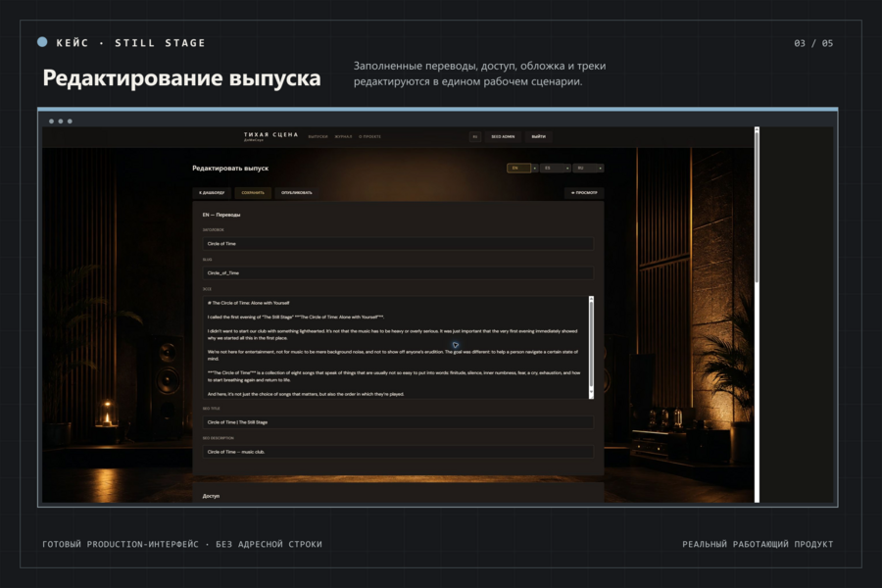Click the Доступ section heading

coord(211,496)
